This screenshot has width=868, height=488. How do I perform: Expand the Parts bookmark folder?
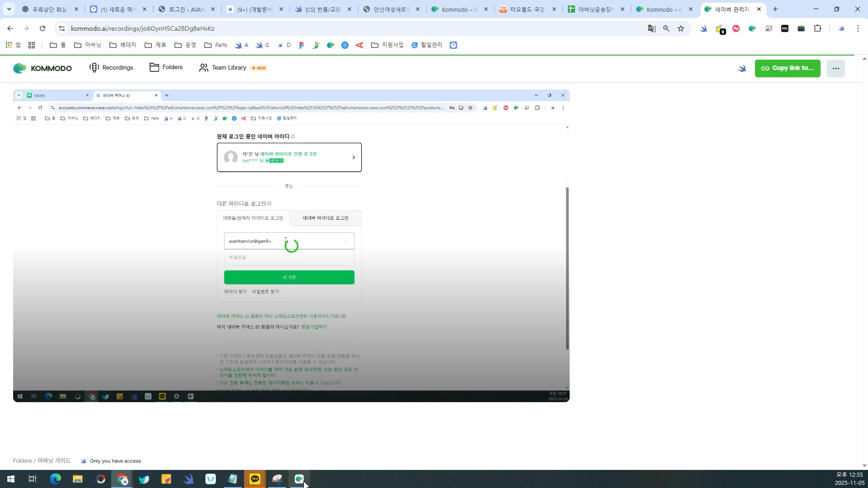(216, 45)
